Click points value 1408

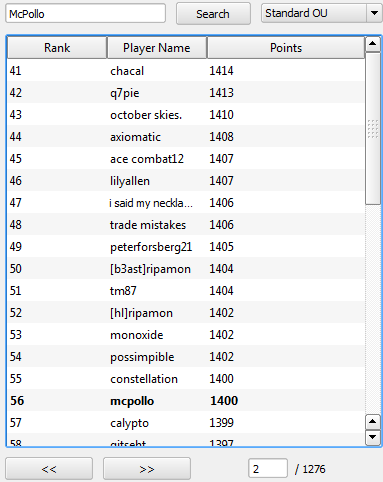[221, 137]
